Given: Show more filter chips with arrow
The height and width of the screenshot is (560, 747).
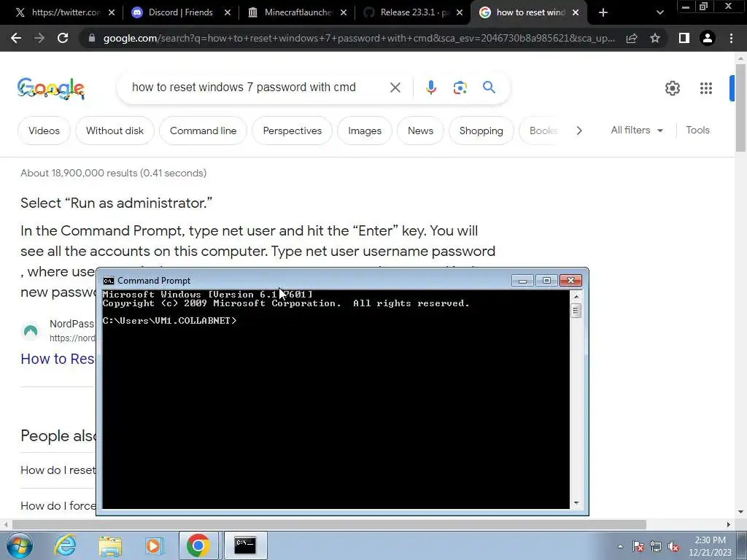Looking at the screenshot, I should (578, 131).
